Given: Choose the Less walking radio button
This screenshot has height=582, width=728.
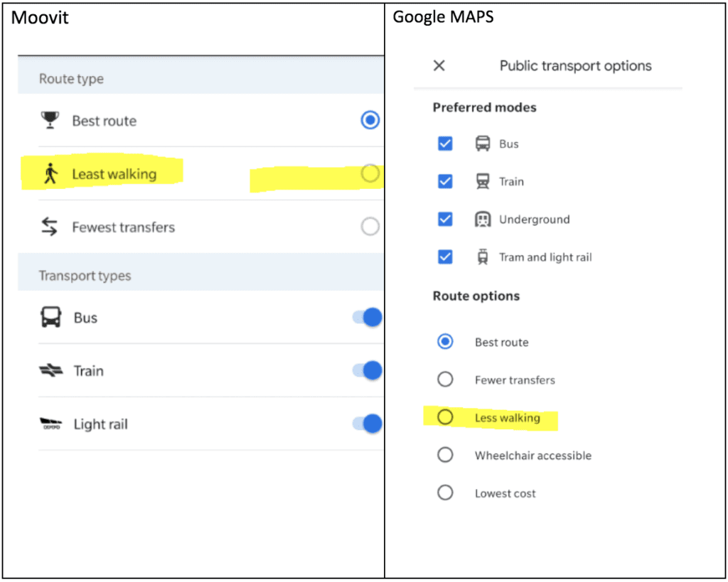Looking at the screenshot, I should pos(445,417).
